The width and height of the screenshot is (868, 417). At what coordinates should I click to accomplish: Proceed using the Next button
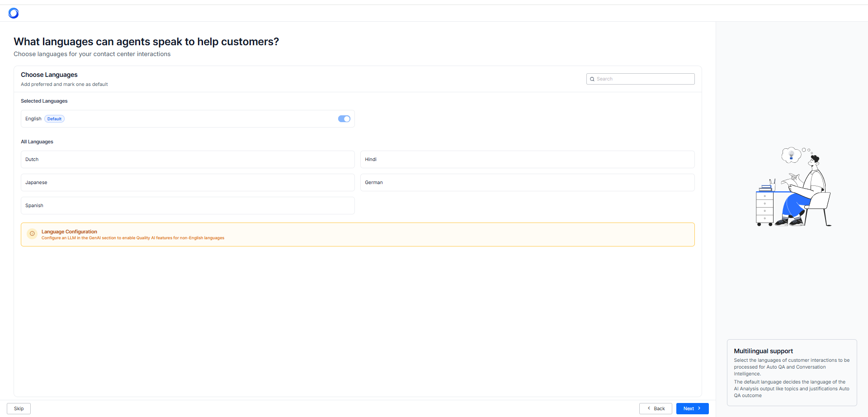click(692, 408)
